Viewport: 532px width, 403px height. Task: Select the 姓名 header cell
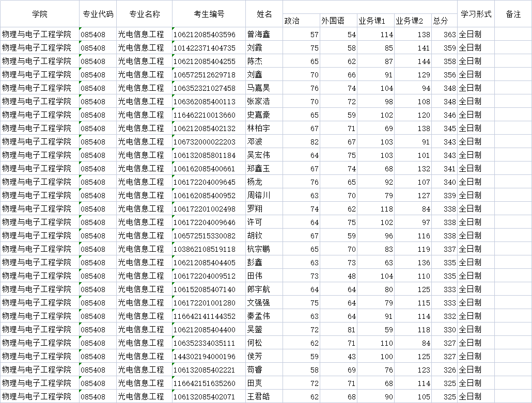(x=264, y=14)
